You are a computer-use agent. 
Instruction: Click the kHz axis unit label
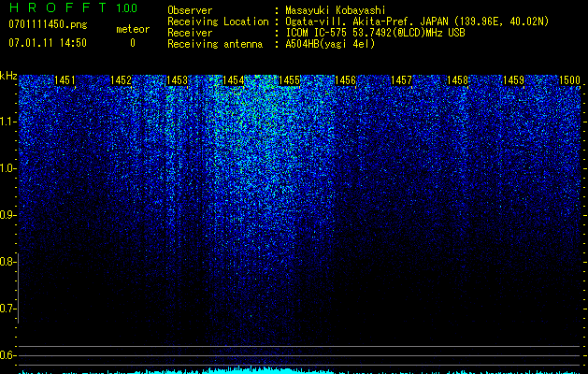(x=8, y=76)
